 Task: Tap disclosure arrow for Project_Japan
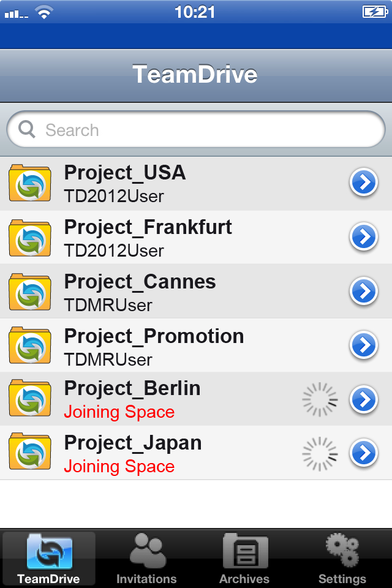pyautogui.click(x=363, y=453)
